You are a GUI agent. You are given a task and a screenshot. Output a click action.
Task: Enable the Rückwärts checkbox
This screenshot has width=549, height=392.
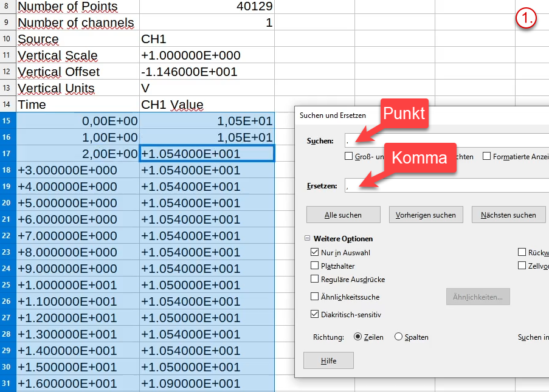pos(522,252)
